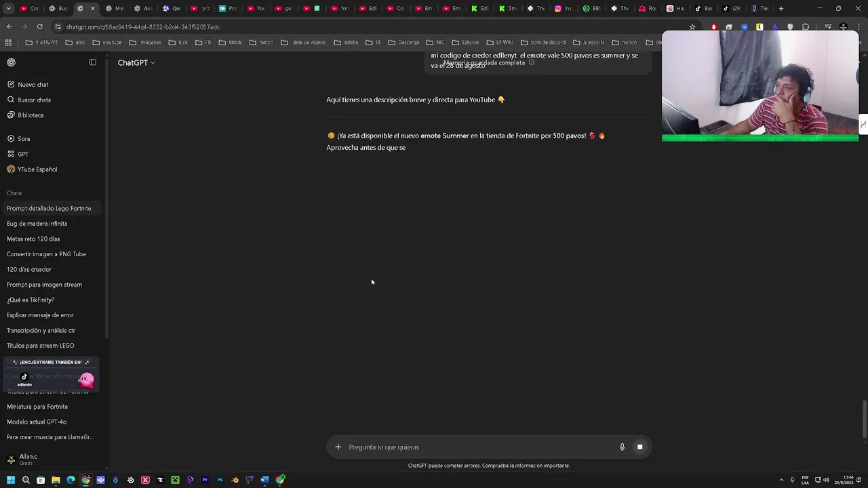Image resolution: width=868 pixels, height=488 pixels.
Task: Reload the page
Action: 39,26
